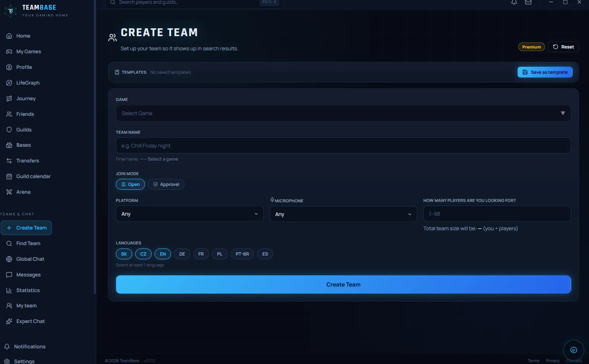
Task: Open the Select Game dropdown
Action: coord(343,113)
